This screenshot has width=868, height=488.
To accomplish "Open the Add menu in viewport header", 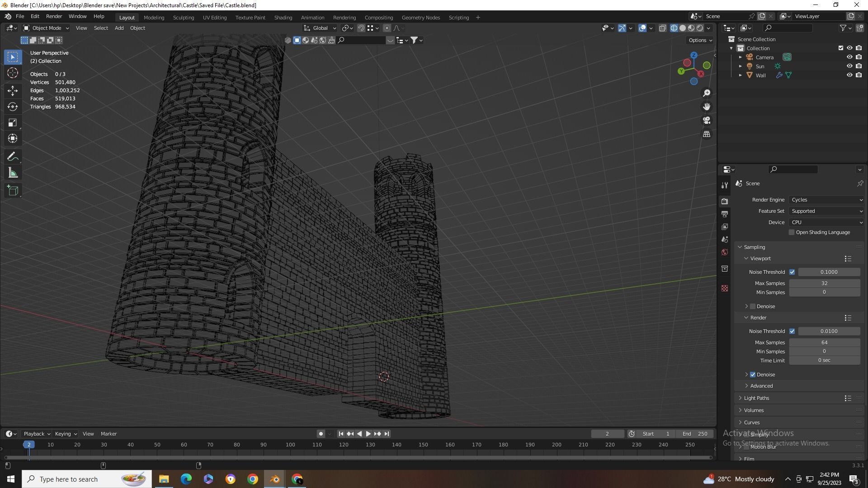I will coord(119,28).
